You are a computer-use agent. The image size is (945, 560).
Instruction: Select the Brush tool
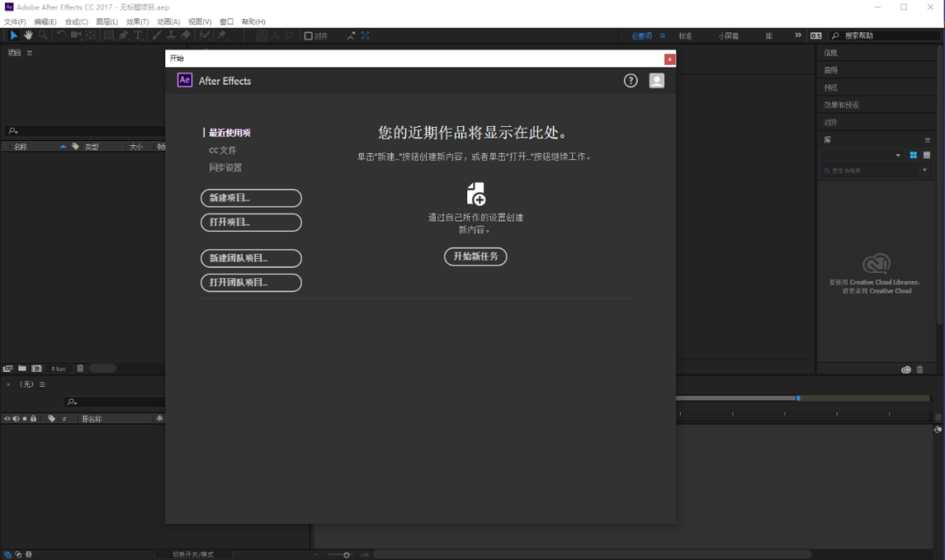(x=157, y=36)
